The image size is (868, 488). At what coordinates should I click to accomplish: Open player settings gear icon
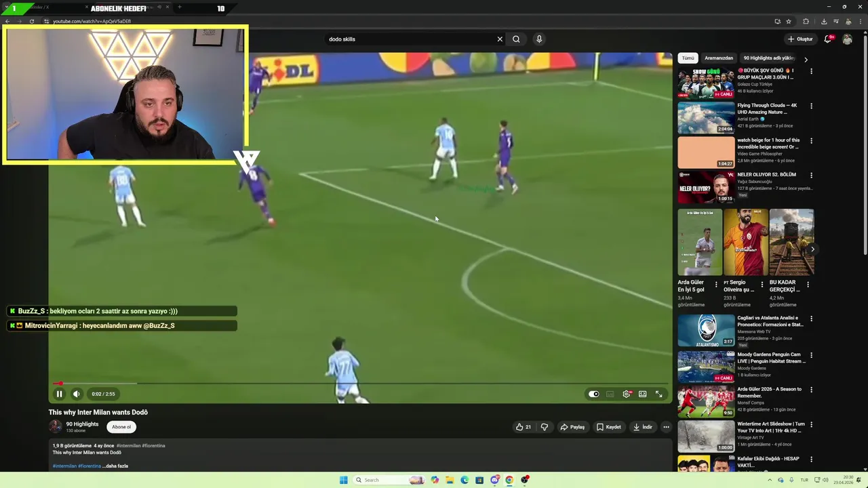[626, 394]
